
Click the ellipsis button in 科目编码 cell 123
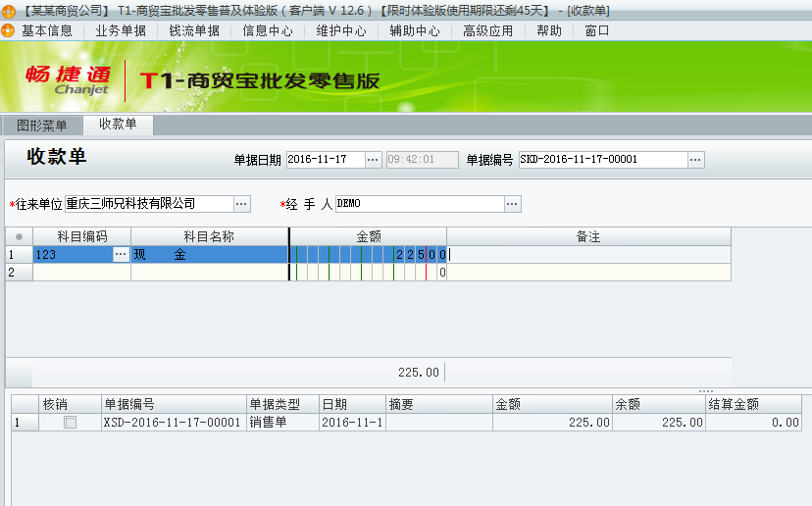pos(121,255)
